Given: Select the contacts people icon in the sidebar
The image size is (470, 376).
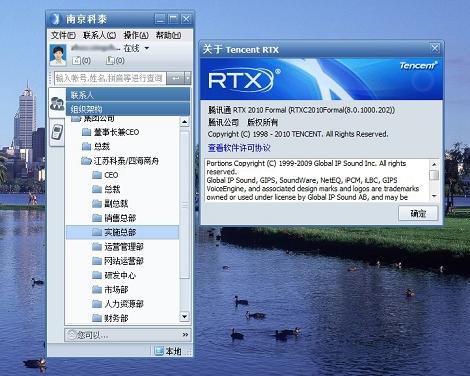Looking at the screenshot, I should (57, 103).
